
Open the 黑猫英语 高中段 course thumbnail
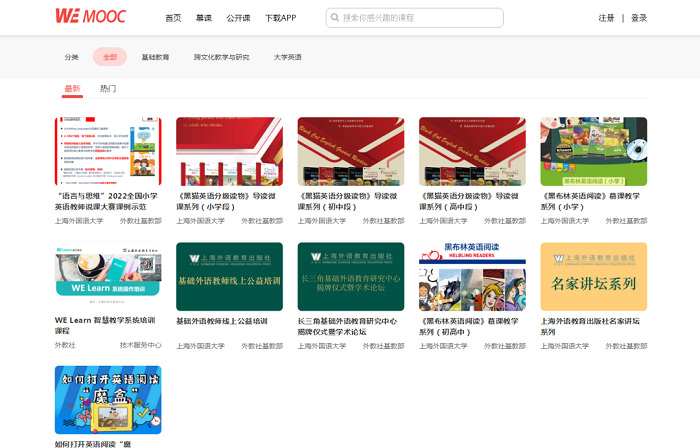(472, 151)
